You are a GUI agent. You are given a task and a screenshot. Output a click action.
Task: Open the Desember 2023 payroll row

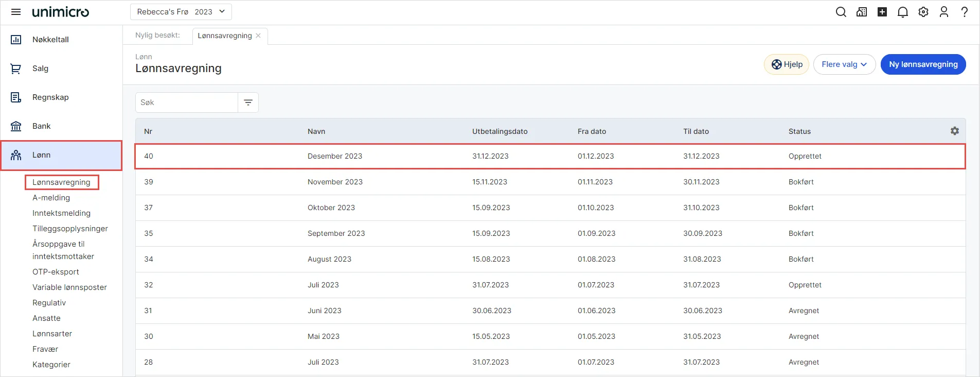(335, 156)
